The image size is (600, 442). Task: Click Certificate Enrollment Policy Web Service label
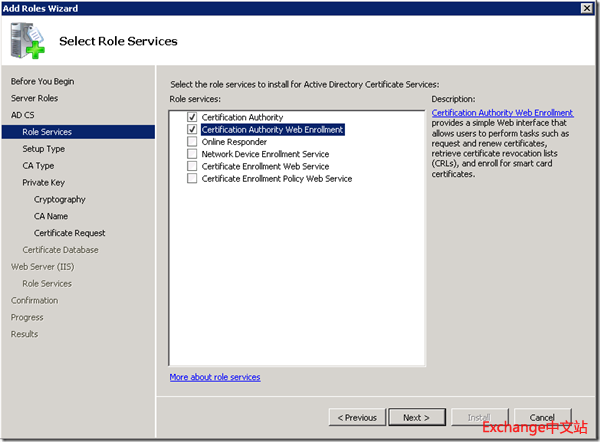[277, 178]
